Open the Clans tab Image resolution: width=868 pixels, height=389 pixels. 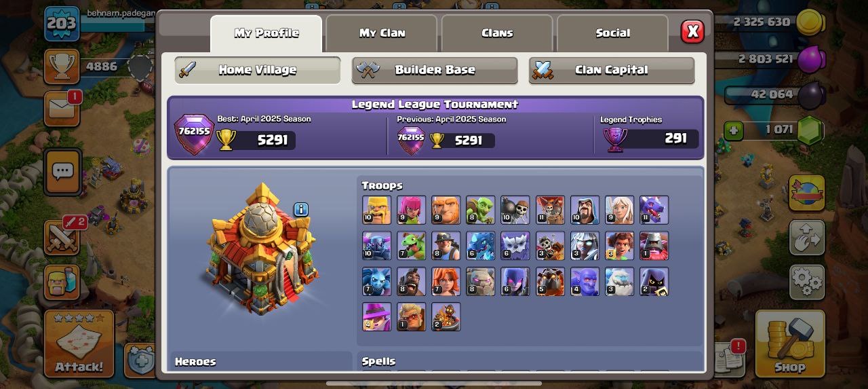(x=497, y=33)
